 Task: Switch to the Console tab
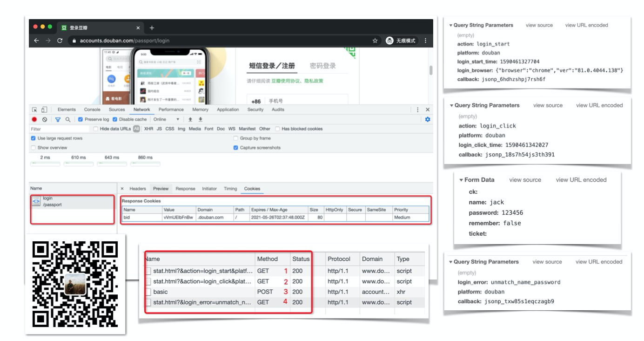coord(92,109)
